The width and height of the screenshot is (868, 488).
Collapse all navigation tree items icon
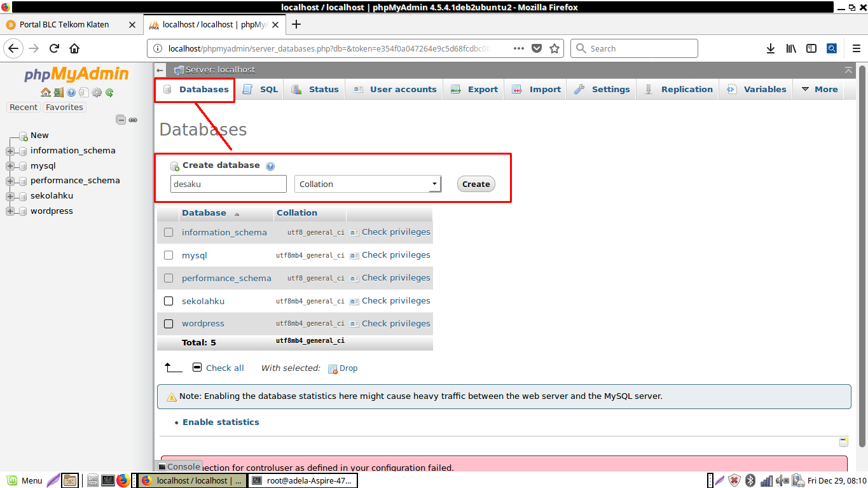coord(120,120)
